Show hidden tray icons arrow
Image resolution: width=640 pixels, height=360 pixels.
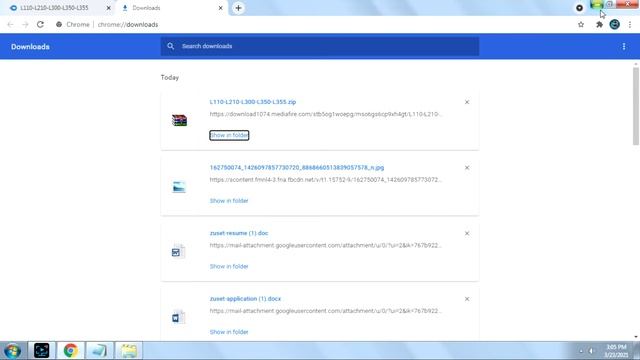(581, 351)
